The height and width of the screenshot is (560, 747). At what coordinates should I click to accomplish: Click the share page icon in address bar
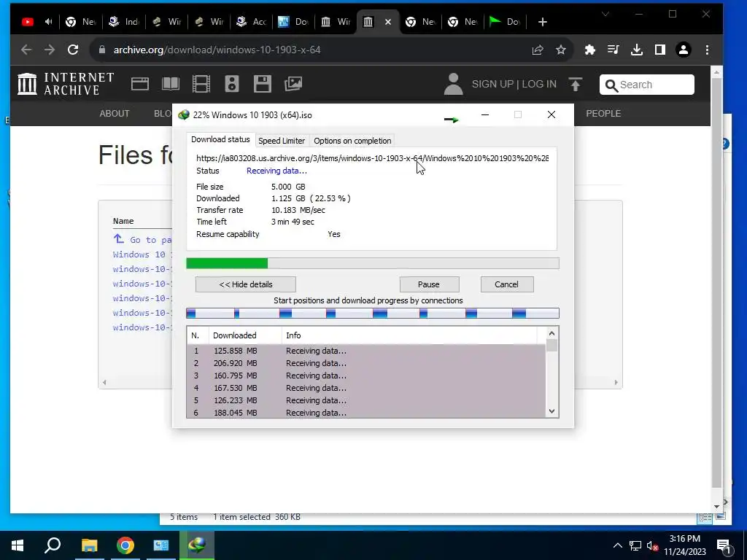[538, 50]
